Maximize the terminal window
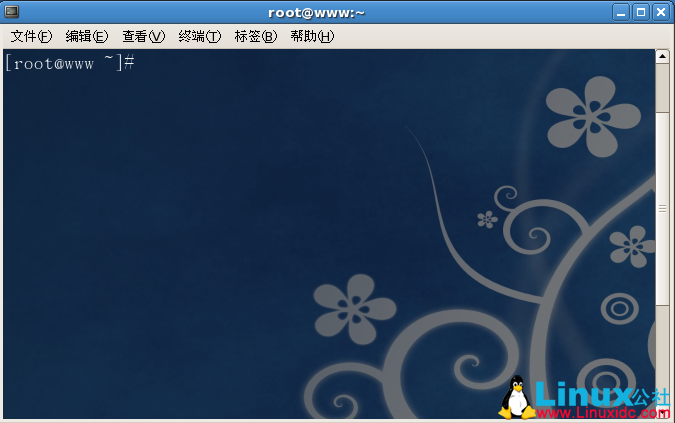Screen dimensions: 675x423 coord(641,12)
